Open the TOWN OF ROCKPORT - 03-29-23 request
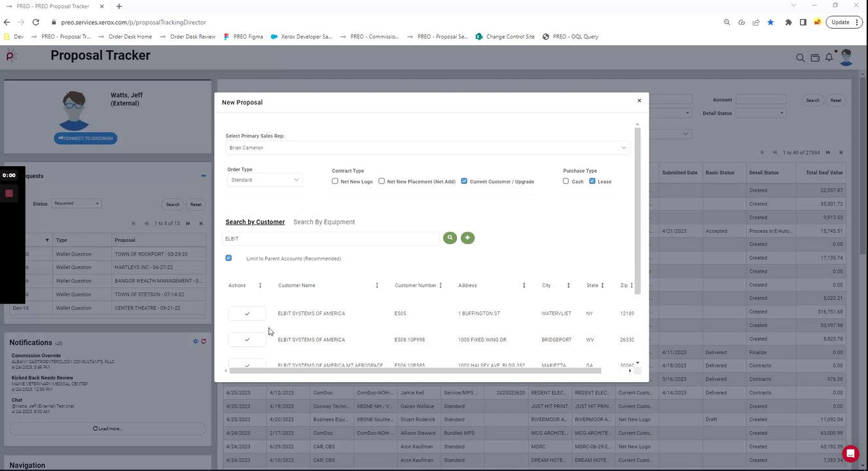This screenshot has width=868, height=471. [151, 254]
